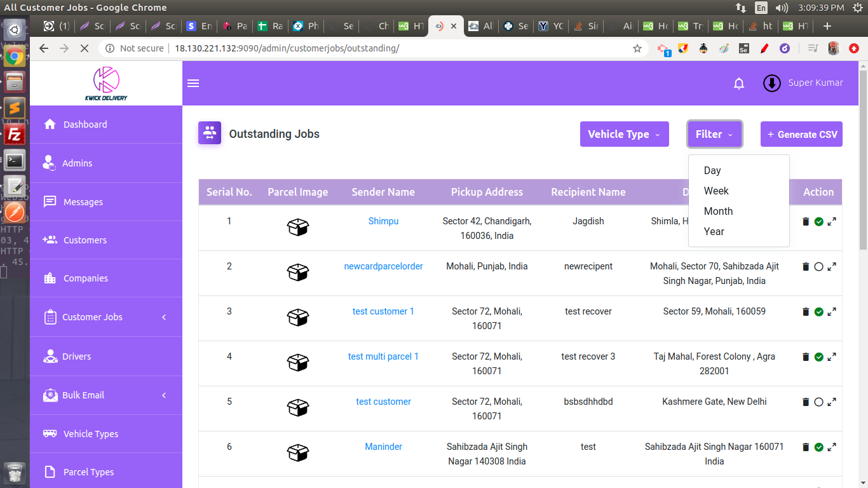Delete the Shimpu job using trash icon
This screenshot has width=868, height=488.
[x=806, y=221]
